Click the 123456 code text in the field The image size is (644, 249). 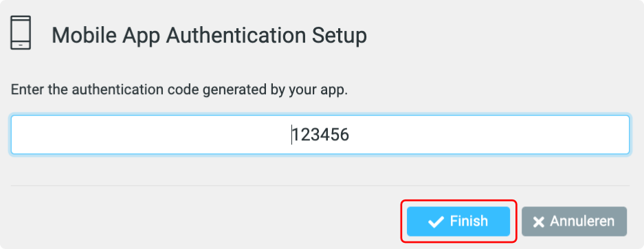click(x=321, y=135)
